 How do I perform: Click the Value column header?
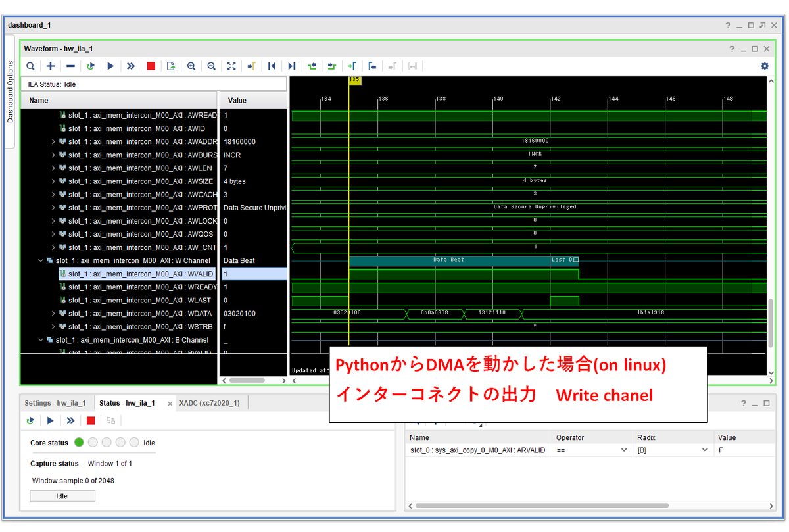tap(253, 100)
